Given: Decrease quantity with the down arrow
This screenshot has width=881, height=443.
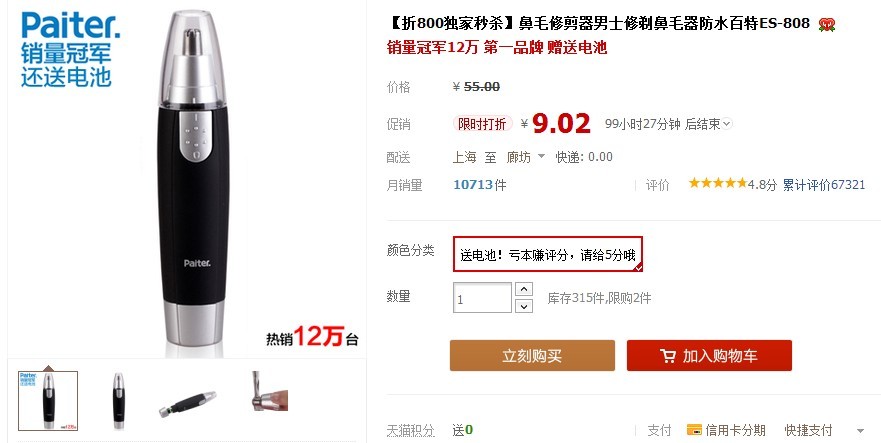Looking at the screenshot, I should [x=524, y=306].
